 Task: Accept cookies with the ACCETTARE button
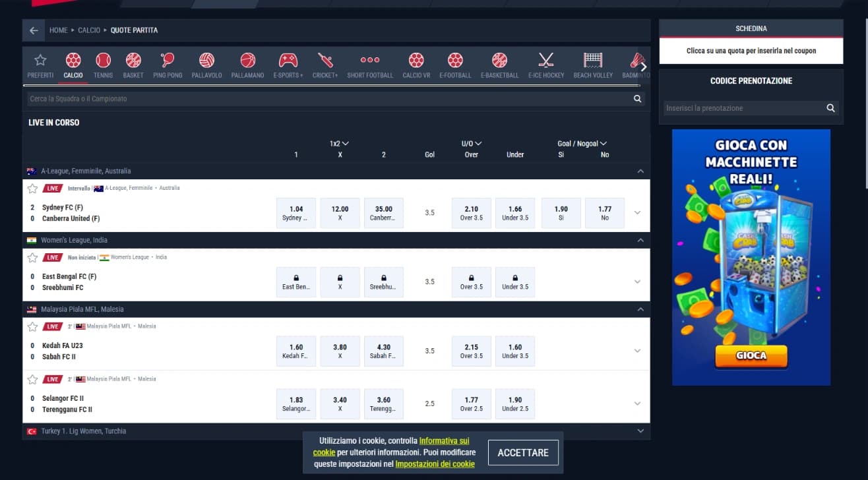523,452
